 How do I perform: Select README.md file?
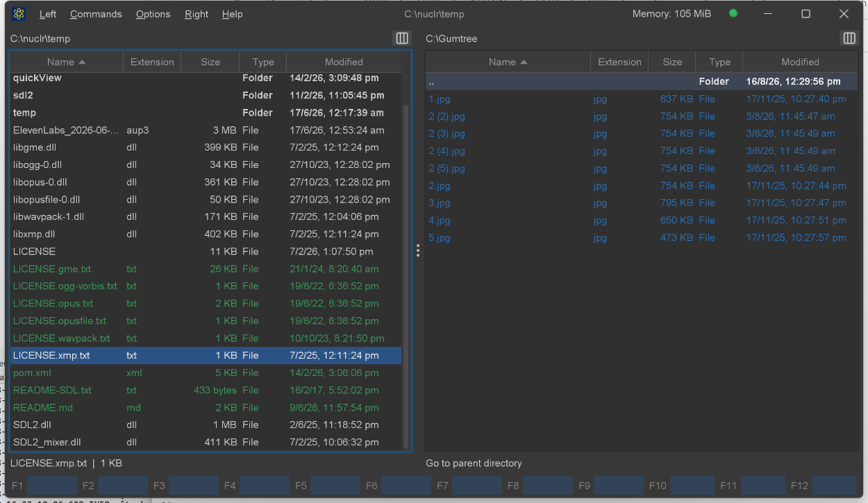point(206,407)
